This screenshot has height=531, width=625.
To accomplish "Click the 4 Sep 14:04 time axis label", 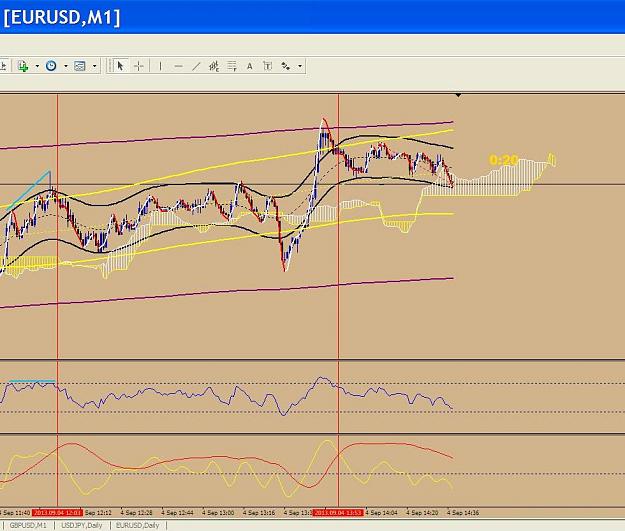I will point(381,513).
